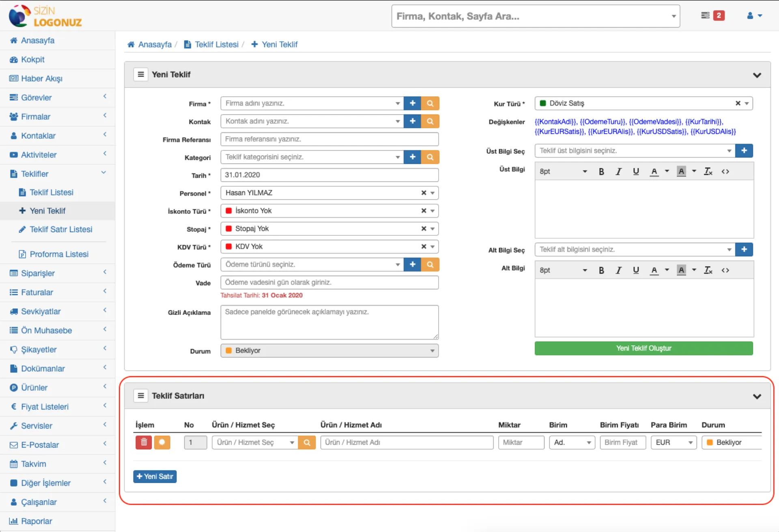Image resolution: width=779 pixels, height=532 pixels.
Task: Search Kontak with magnifier button
Action: point(430,121)
